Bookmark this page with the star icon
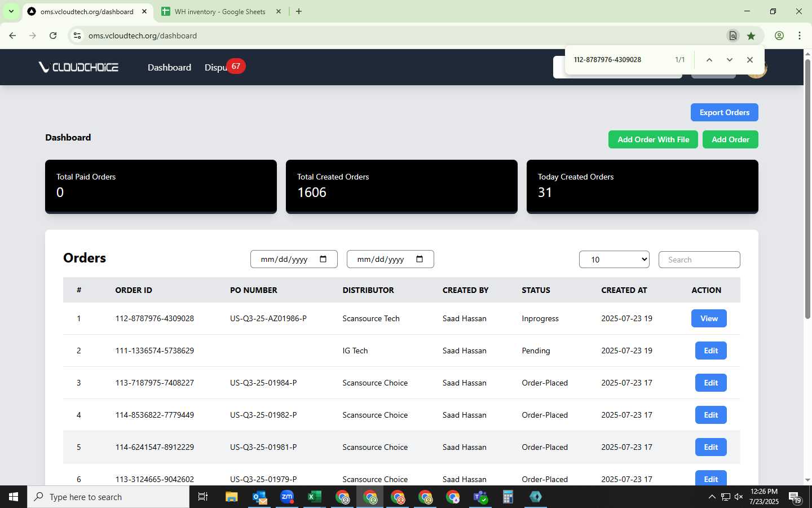812x508 pixels. 751,36
